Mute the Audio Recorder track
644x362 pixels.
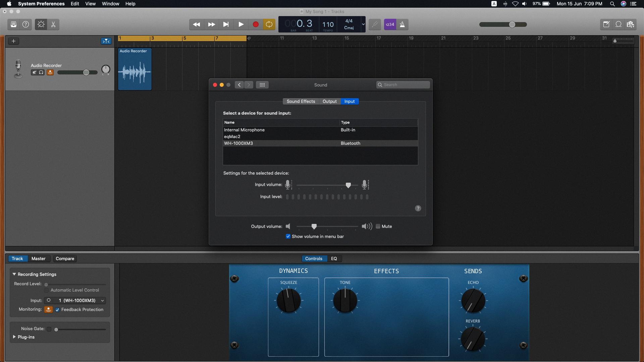(x=34, y=72)
